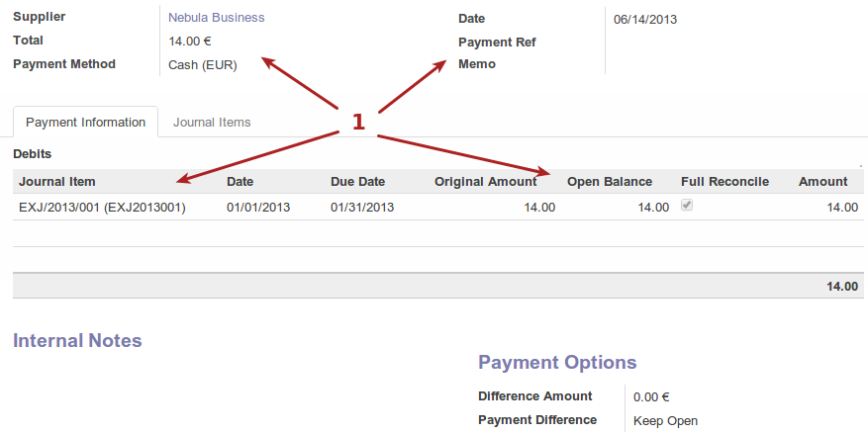Sort by the Original Amount column header
This screenshot has width=868, height=434.
click(x=485, y=182)
